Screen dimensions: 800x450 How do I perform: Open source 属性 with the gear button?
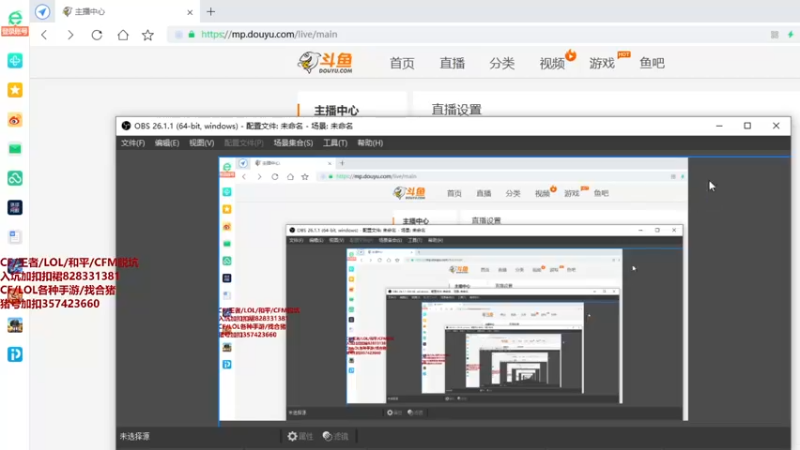pyautogui.click(x=300, y=436)
